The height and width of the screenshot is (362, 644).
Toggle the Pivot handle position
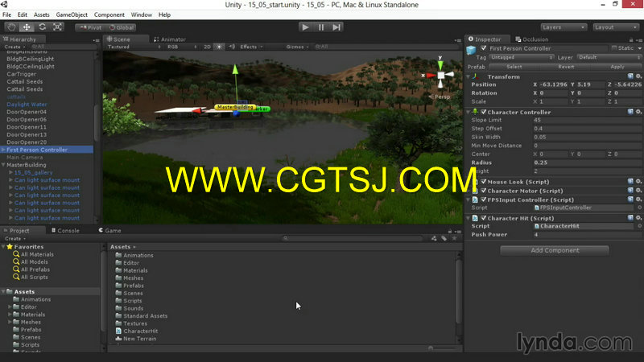(x=90, y=27)
